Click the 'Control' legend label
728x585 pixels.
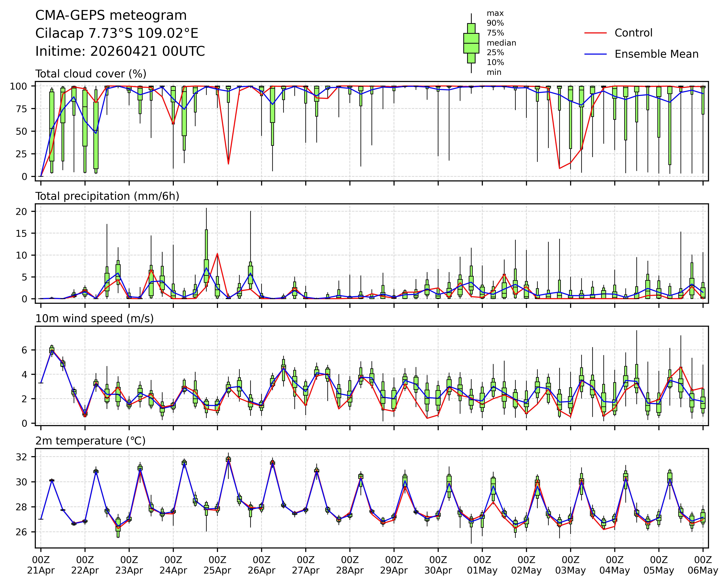633,33
